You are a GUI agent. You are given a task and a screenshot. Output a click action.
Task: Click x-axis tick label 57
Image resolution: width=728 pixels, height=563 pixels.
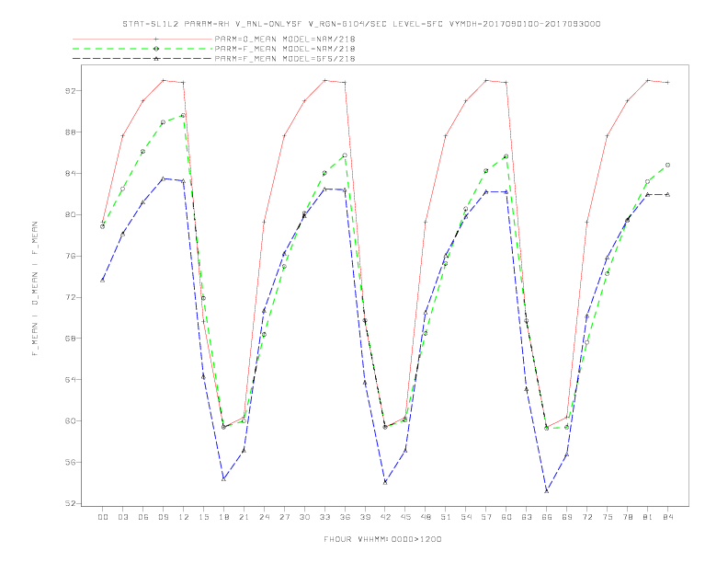pos(486,517)
